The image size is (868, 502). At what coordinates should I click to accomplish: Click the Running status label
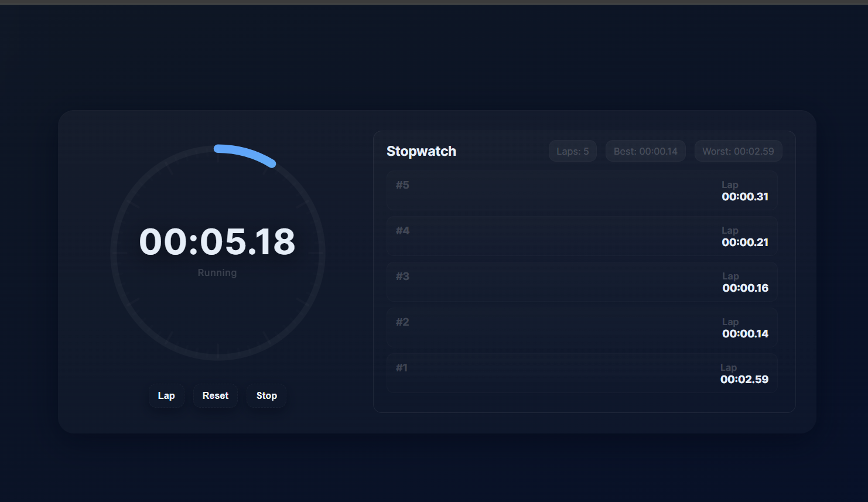(217, 273)
